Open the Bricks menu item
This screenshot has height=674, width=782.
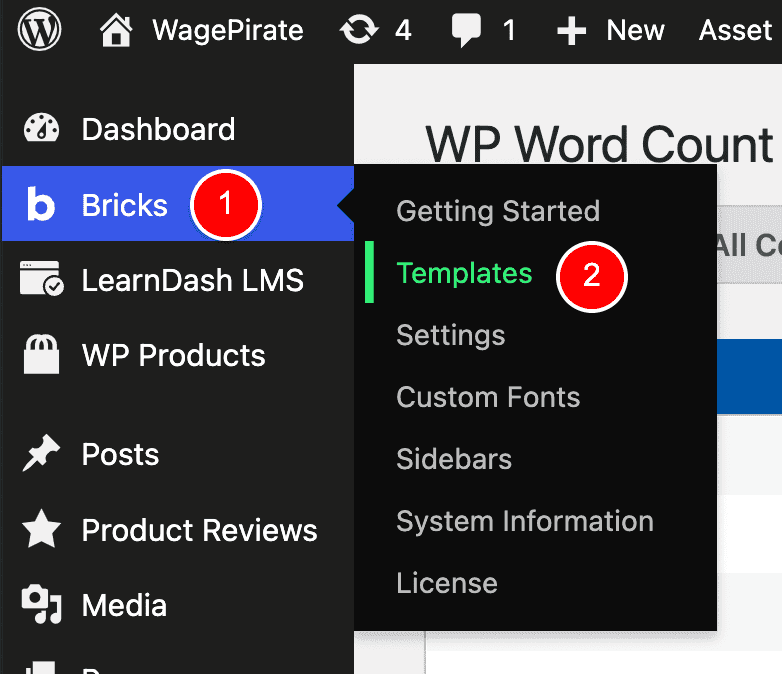[x=125, y=205]
